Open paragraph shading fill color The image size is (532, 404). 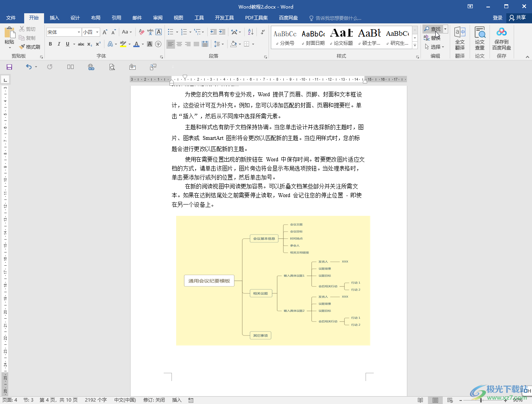tap(233, 44)
